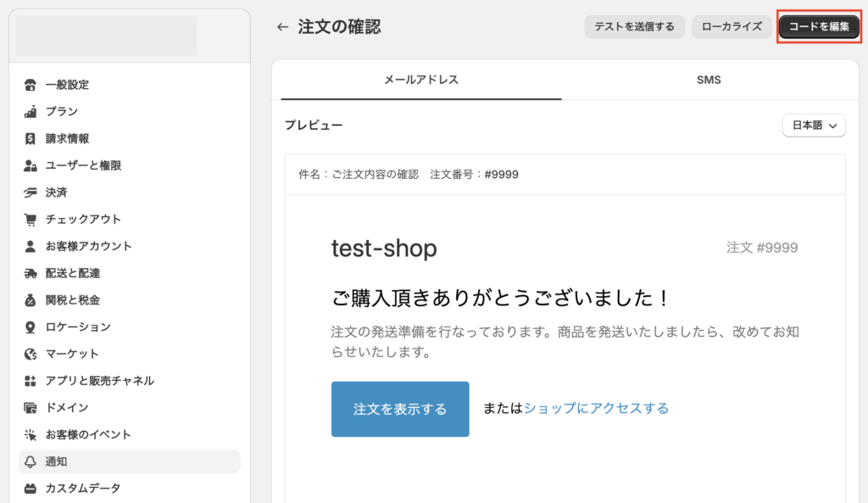Open 一般設定 store icon in sidebar
Viewport: 868px width, 503px height.
31,85
